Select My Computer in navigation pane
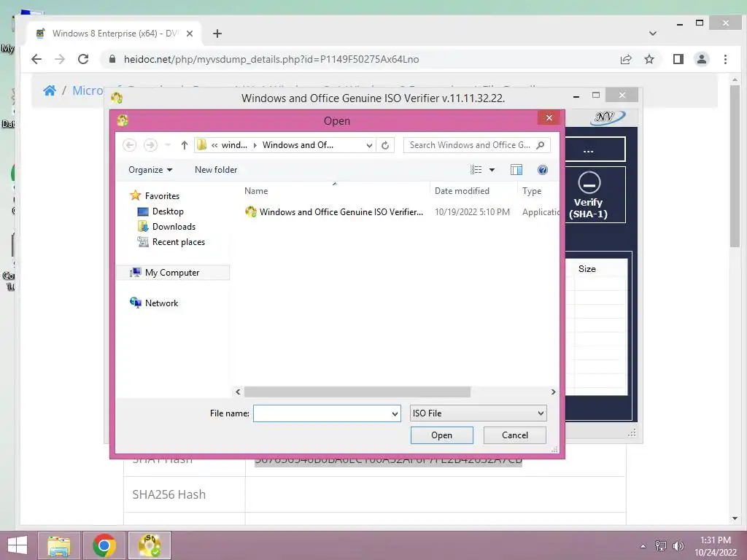747x560 pixels. click(172, 273)
